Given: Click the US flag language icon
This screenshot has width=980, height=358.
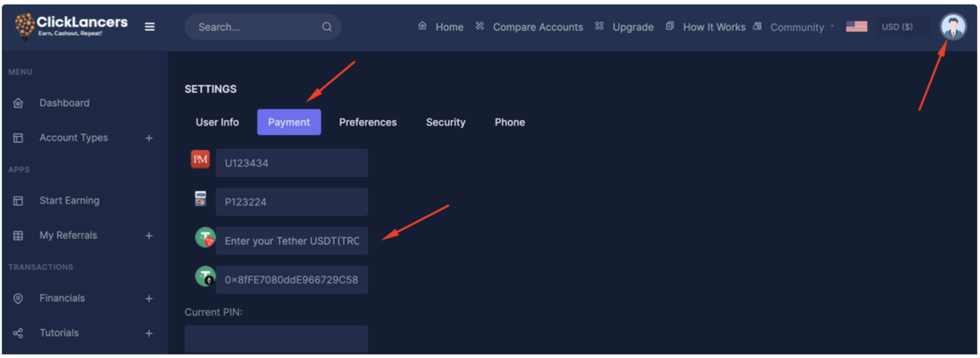Looking at the screenshot, I should (x=856, y=26).
